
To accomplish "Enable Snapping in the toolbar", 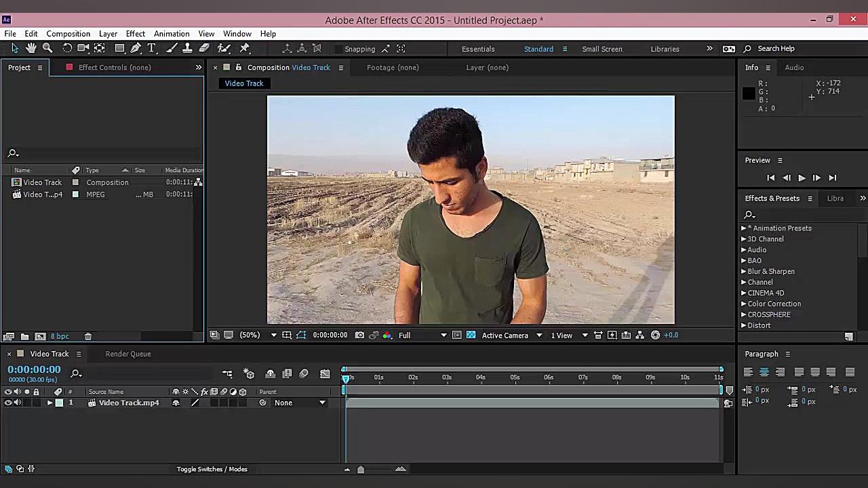I will tap(339, 48).
